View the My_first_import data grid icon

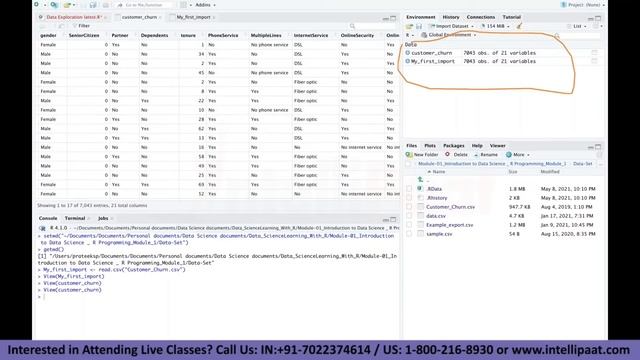coord(594,61)
